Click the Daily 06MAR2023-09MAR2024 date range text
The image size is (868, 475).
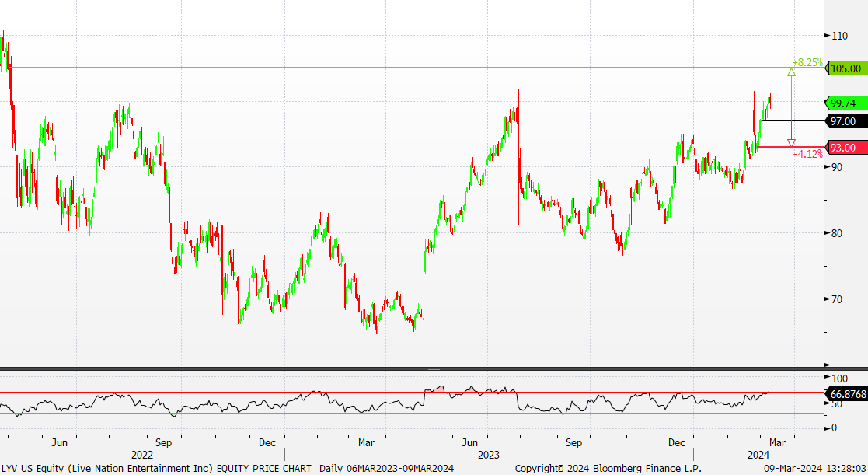pyautogui.click(x=386, y=468)
